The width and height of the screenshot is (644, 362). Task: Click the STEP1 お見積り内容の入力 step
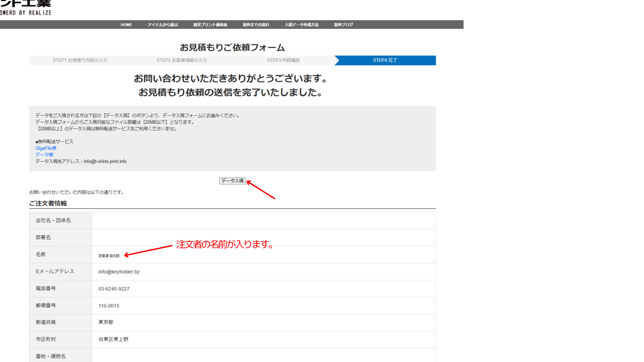(80, 60)
